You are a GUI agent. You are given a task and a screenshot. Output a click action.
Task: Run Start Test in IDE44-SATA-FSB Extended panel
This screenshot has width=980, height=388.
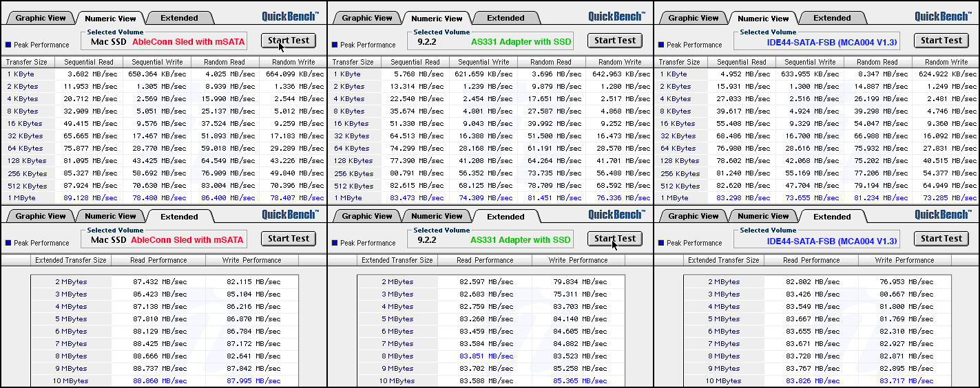coord(941,239)
